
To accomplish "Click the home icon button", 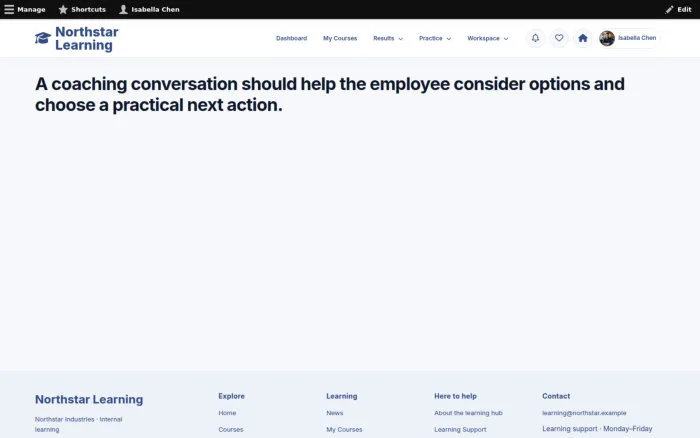I will (583, 38).
